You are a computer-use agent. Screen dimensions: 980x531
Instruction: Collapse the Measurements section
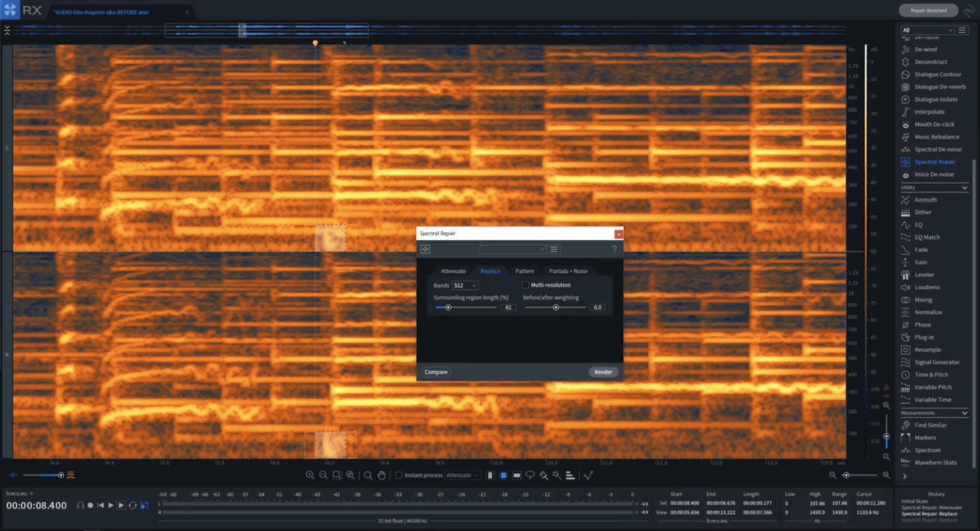point(964,413)
